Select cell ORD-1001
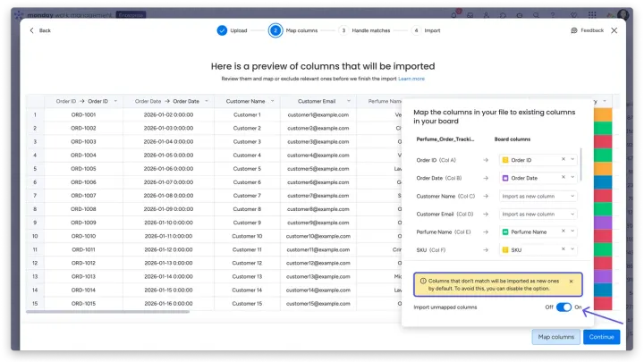 pyautogui.click(x=83, y=115)
